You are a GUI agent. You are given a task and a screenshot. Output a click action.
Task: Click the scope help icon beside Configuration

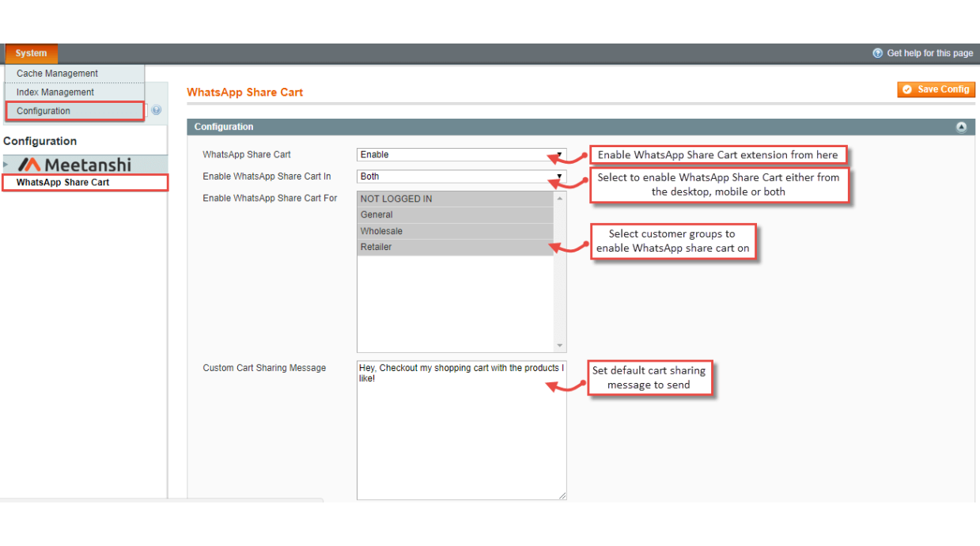coord(157,111)
